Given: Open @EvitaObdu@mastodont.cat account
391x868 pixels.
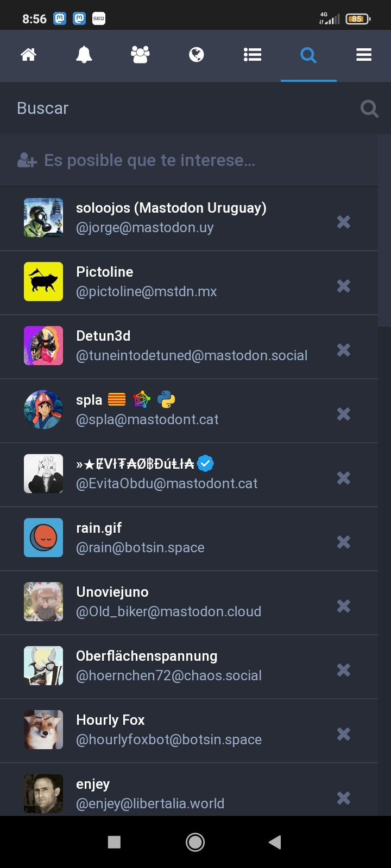Looking at the screenshot, I should coord(167,483).
